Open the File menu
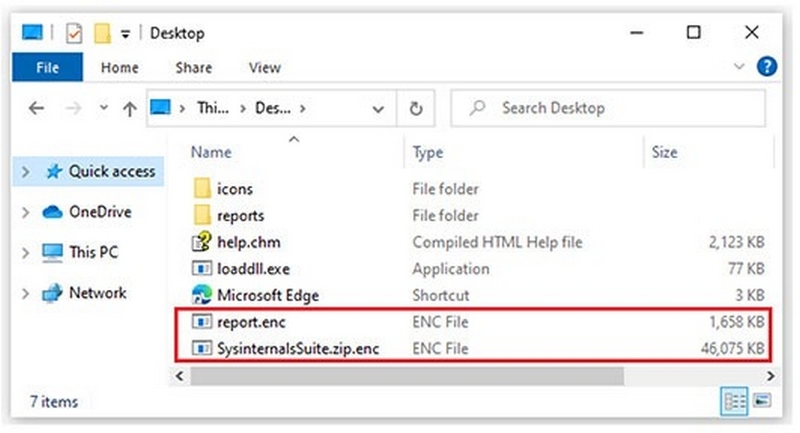The image size is (800, 433). coord(47,68)
